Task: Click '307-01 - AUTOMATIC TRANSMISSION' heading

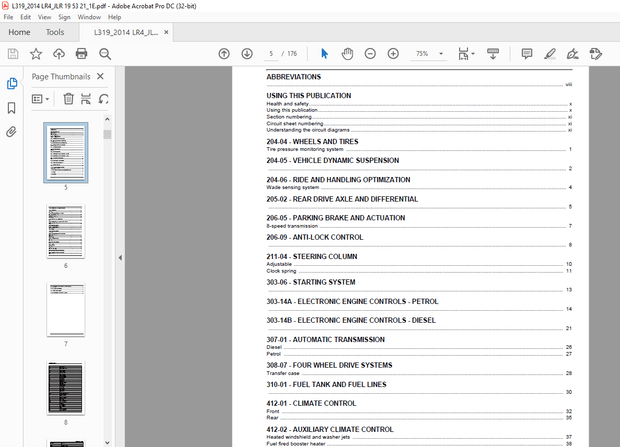Action: [325, 339]
